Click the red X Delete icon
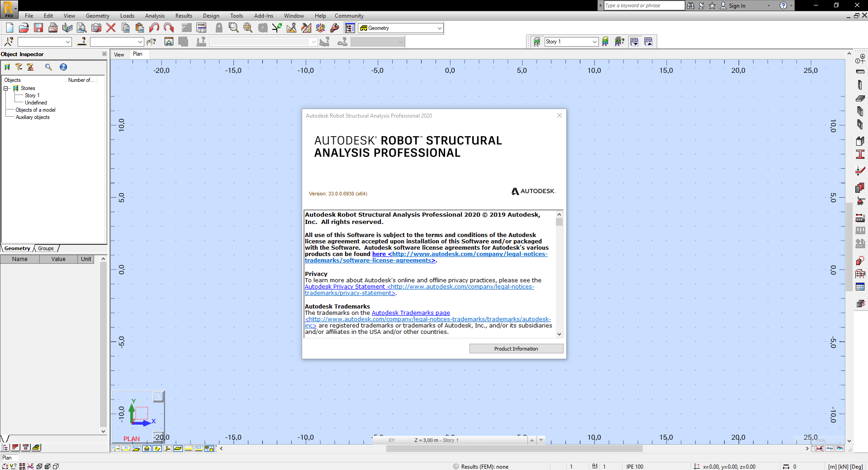Image resolution: width=868 pixels, height=470 pixels. coord(111,28)
